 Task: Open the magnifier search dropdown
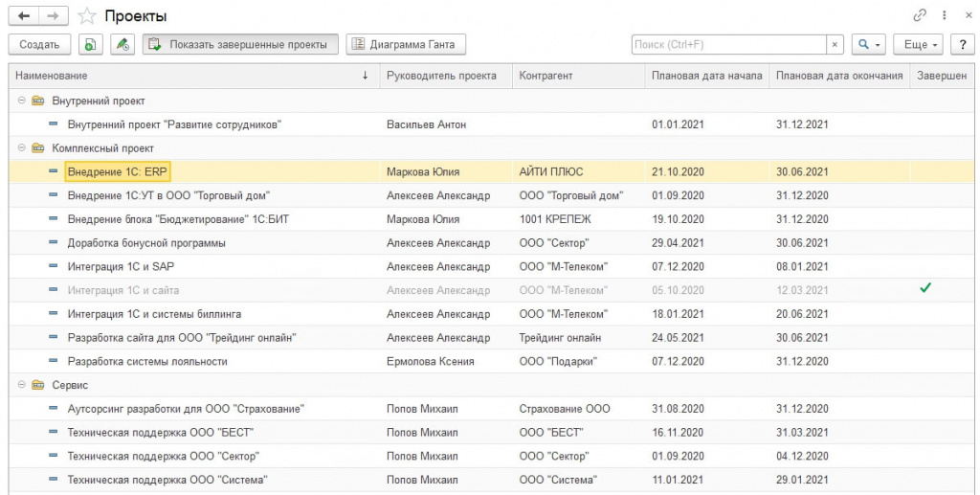tap(869, 44)
